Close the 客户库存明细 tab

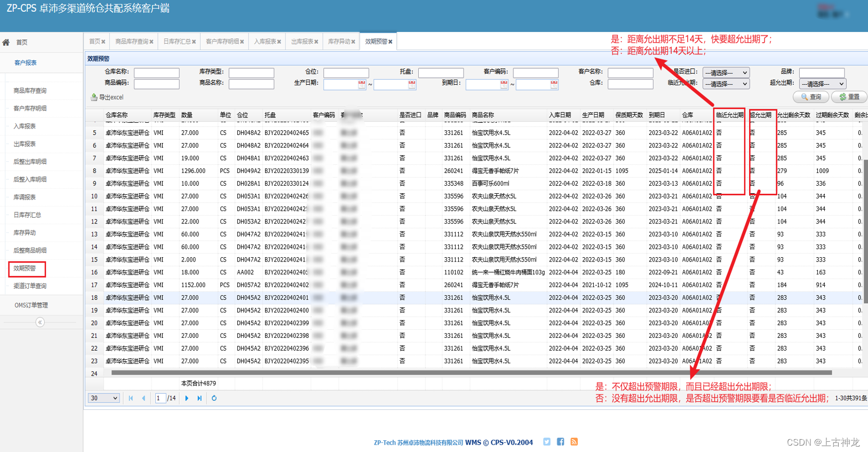pyautogui.click(x=242, y=42)
